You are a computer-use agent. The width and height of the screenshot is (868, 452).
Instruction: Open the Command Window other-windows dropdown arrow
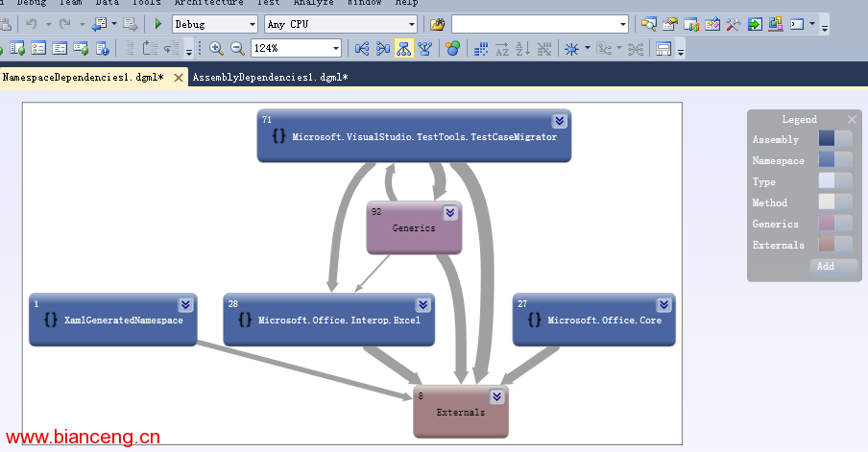pos(812,24)
